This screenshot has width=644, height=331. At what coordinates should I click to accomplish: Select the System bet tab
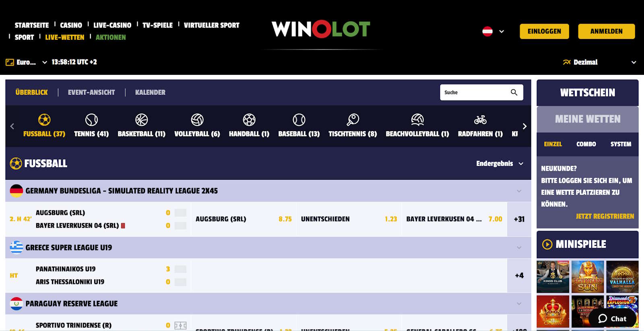(x=621, y=144)
